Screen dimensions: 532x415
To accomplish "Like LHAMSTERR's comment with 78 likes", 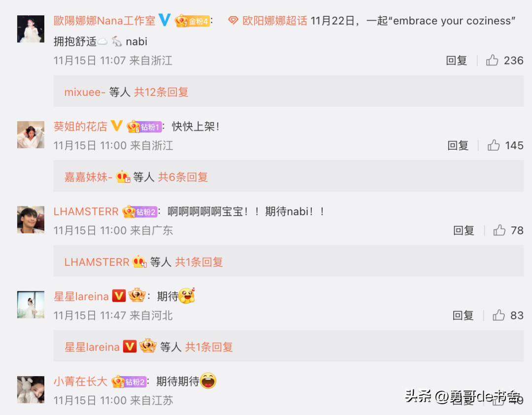I will [499, 230].
